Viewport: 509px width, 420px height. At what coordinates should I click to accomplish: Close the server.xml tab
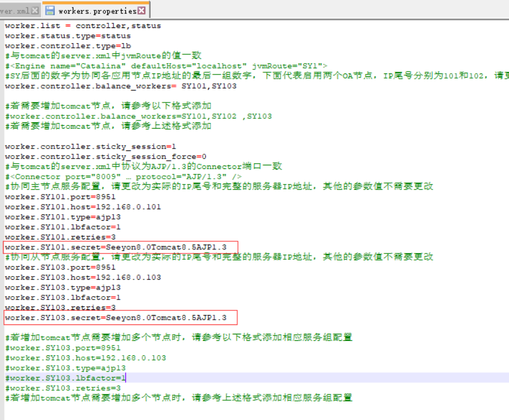coord(35,10)
